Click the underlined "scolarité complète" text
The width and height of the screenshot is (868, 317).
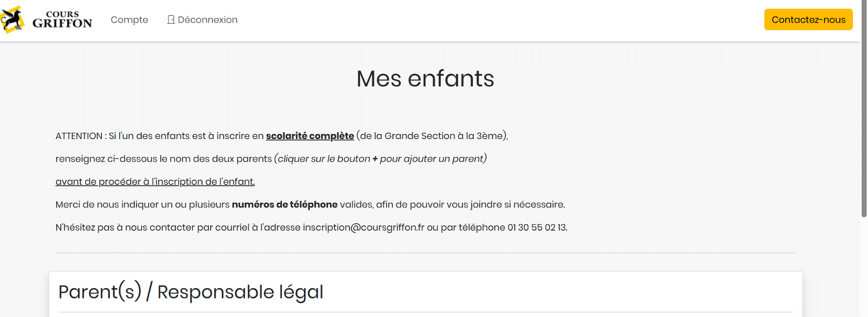[x=310, y=136]
